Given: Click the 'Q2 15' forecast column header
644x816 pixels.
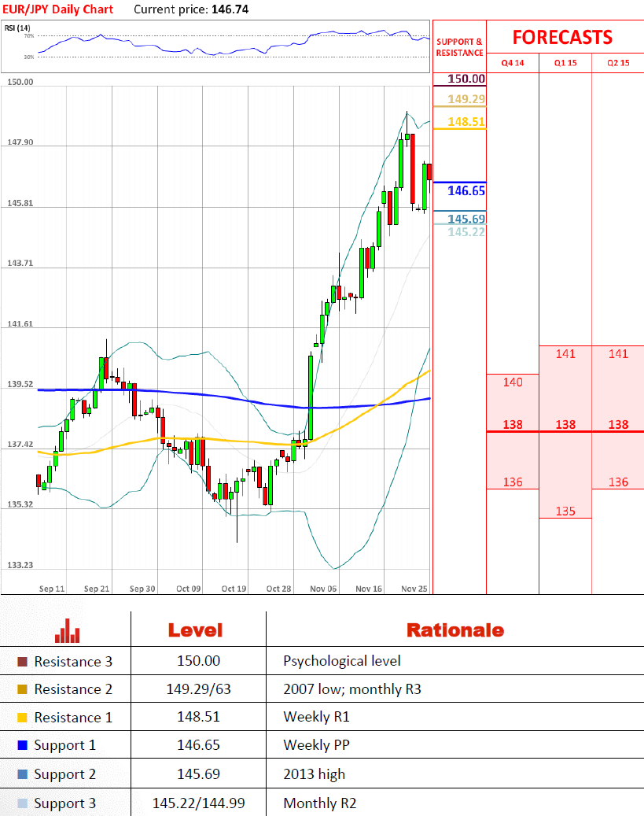Looking at the screenshot, I should [618, 63].
